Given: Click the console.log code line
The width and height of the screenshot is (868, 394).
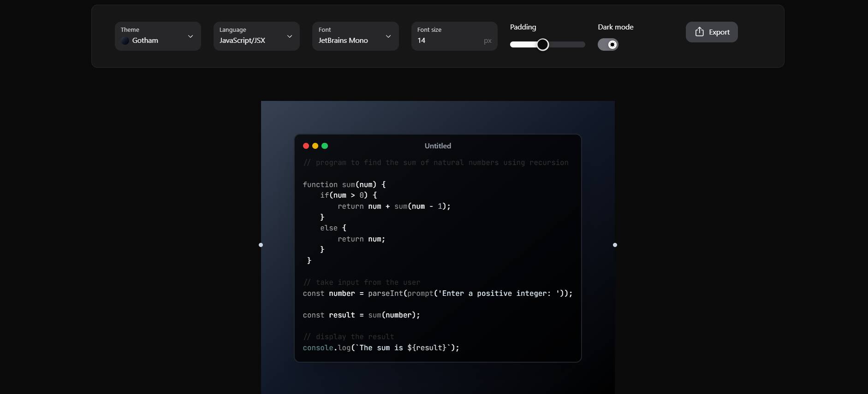Looking at the screenshot, I should [381, 348].
